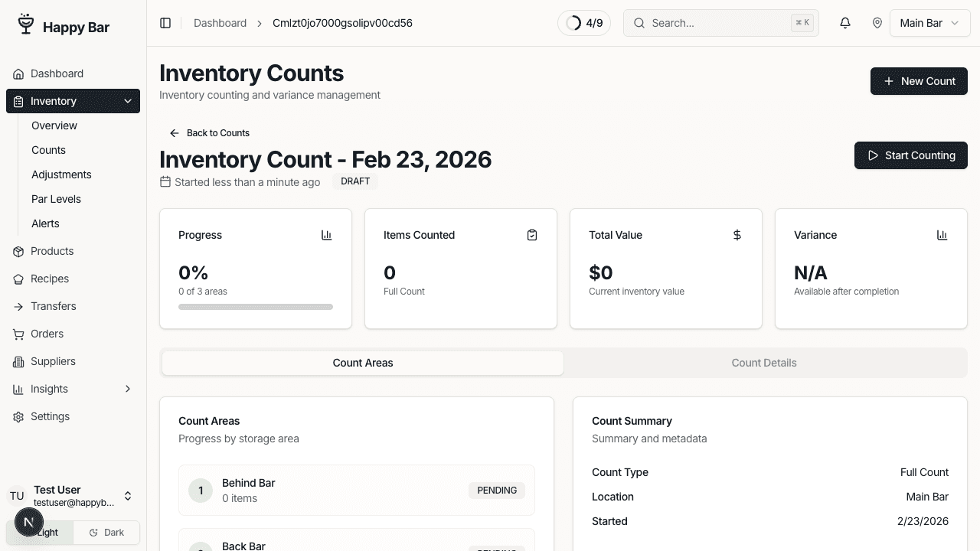Open the Main Bar location dropdown

[x=929, y=23]
